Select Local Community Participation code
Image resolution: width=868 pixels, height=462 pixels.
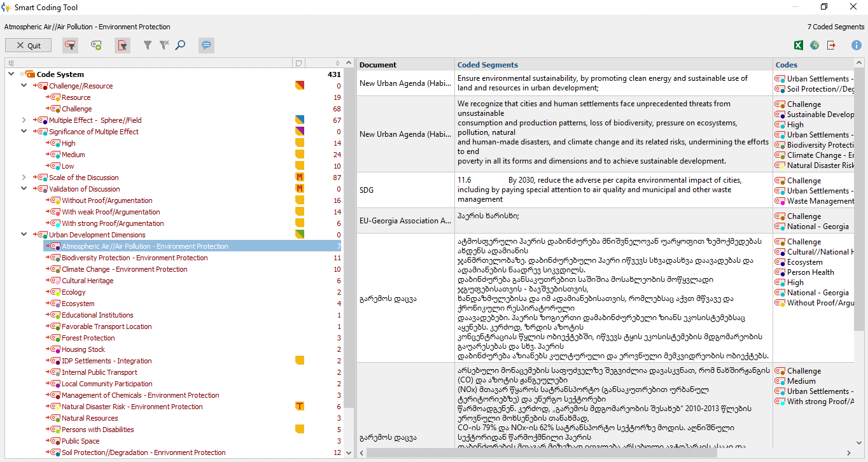coord(107,384)
